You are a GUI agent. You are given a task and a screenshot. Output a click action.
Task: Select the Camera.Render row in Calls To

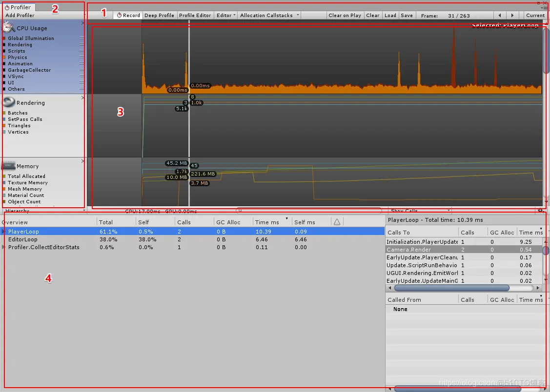pyautogui.click(x=464, y=250)
